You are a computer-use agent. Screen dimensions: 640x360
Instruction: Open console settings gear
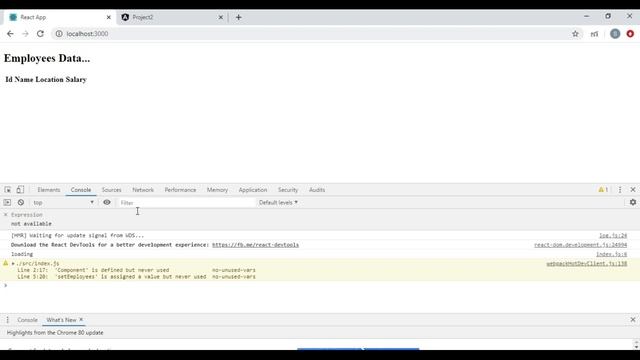click(633, 202)
